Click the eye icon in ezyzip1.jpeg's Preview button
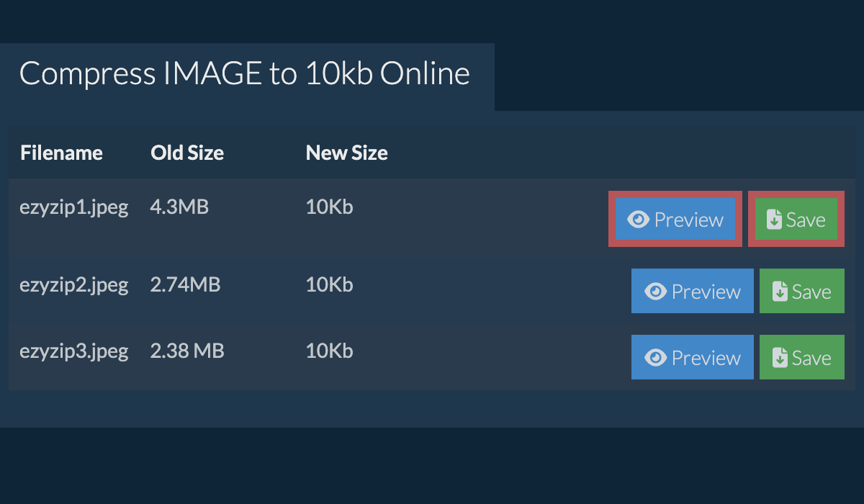Viewport: 864px width, 504px height. coord(638,220)
